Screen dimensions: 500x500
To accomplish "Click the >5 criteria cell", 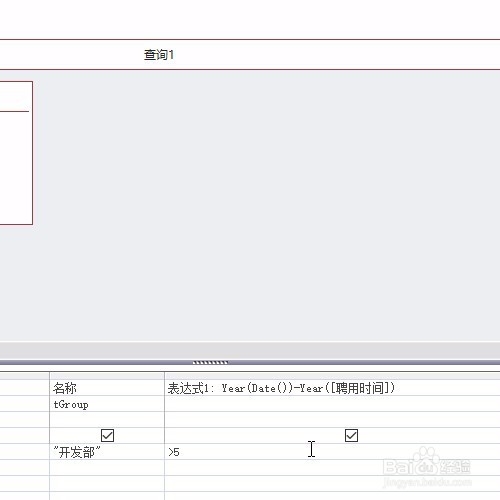I will tap(332, 452).
